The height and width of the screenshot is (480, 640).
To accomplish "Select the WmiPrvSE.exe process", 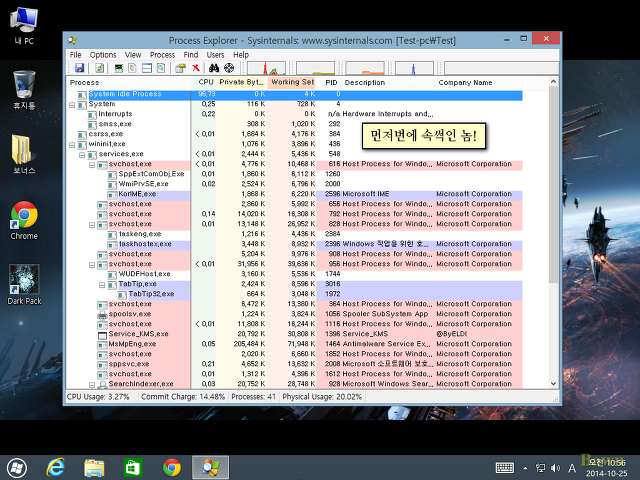I will 294,184.
